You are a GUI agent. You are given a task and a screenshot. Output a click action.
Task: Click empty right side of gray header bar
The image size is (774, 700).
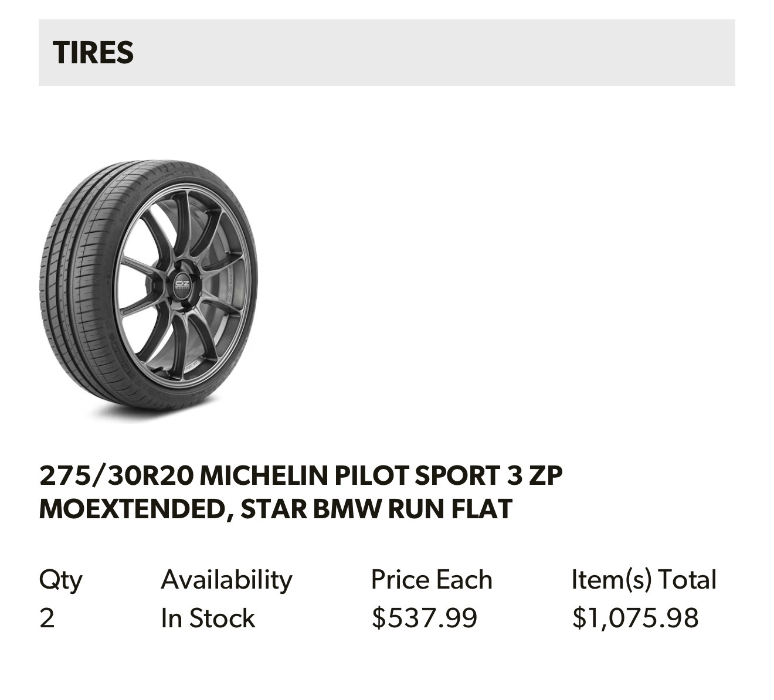click(x=528, y=53)
